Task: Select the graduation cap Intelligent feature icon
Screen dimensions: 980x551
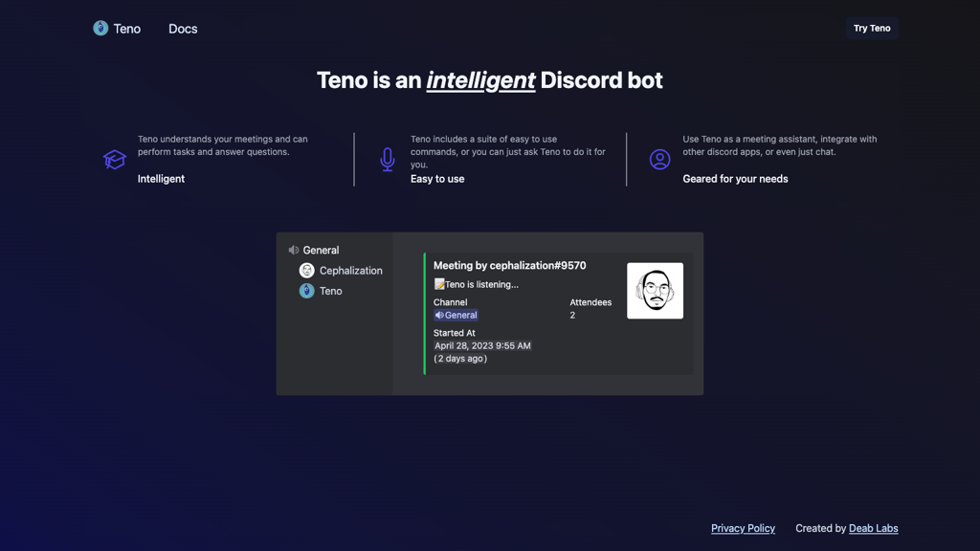Action: pyautogui.click(x=115, y=160)
